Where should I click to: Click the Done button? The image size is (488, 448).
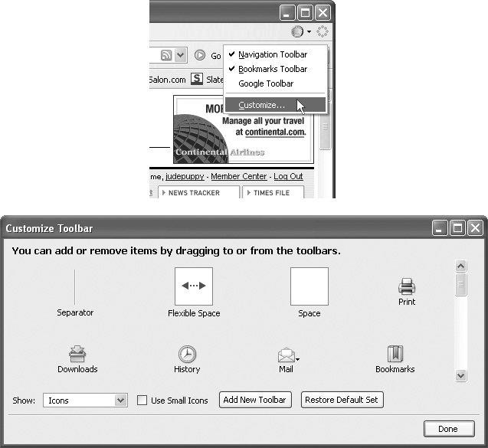[x=449, y=429]
